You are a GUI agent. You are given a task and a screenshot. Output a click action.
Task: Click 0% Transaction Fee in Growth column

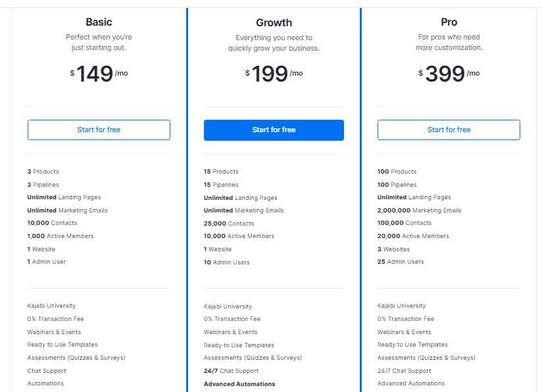pyautogui.click(x=232, y=319)
